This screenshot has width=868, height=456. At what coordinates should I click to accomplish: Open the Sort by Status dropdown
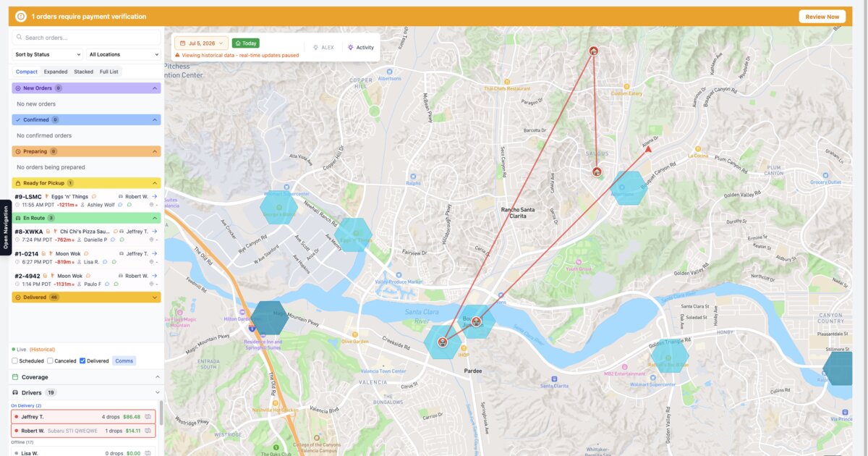(48, 54)
